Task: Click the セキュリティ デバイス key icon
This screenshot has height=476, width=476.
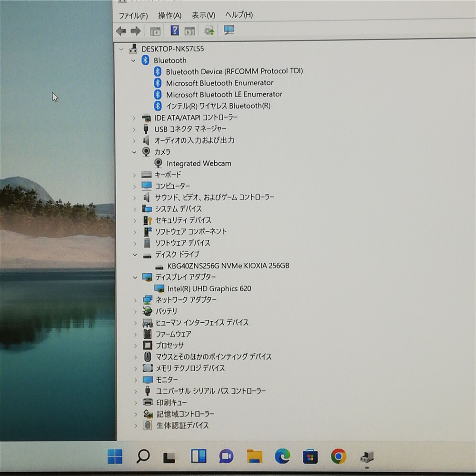Action: (147, 220)
